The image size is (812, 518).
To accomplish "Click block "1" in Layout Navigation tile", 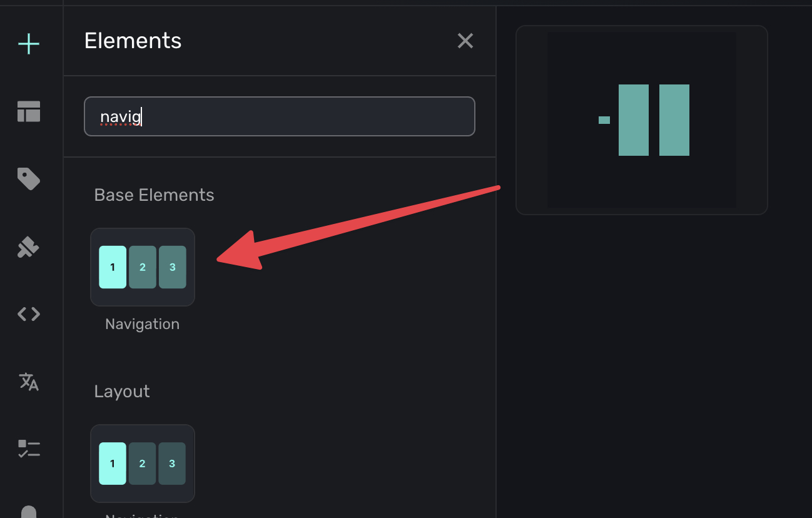I will click(x=113, y=464).
